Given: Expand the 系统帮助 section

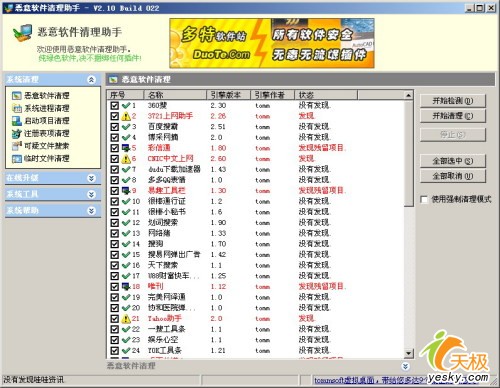Looking at the screenshot, I should coord(91,210).
